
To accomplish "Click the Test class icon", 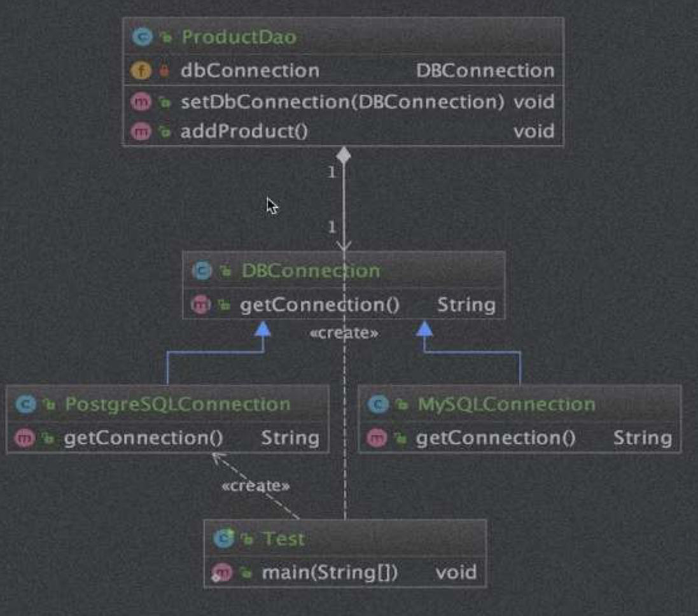I will coord(223,539).
